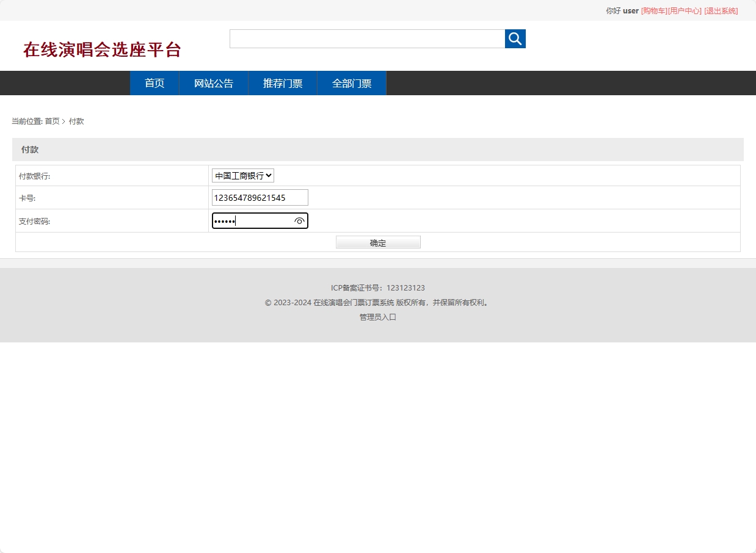The image size is (756, 553).
Task: Go to 首页 via breadcrumb link
Action: coord(51,121)
